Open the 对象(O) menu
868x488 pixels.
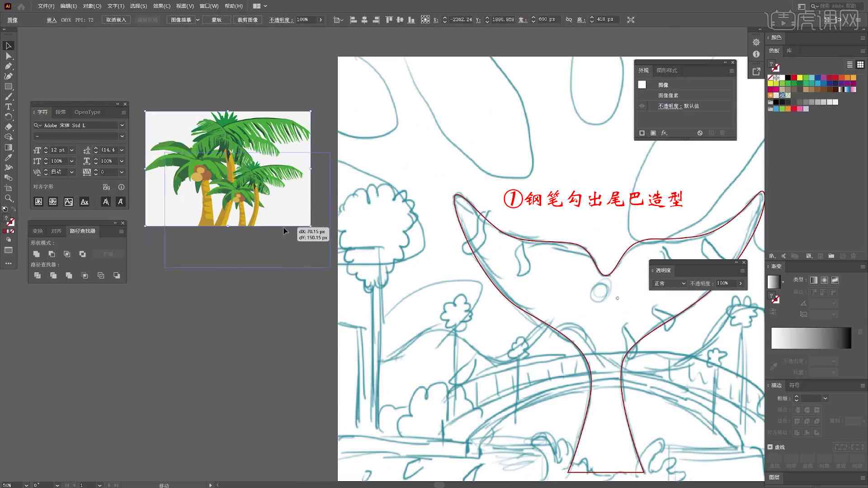[92, 6]
